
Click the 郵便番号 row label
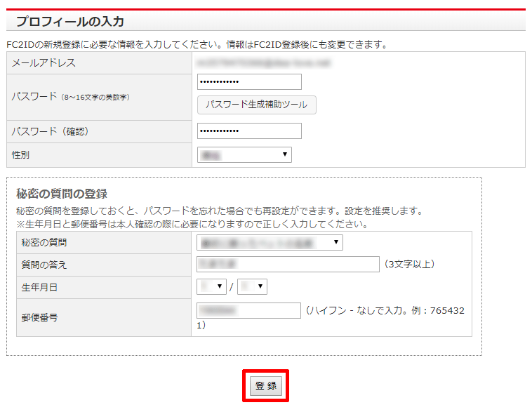39,317
